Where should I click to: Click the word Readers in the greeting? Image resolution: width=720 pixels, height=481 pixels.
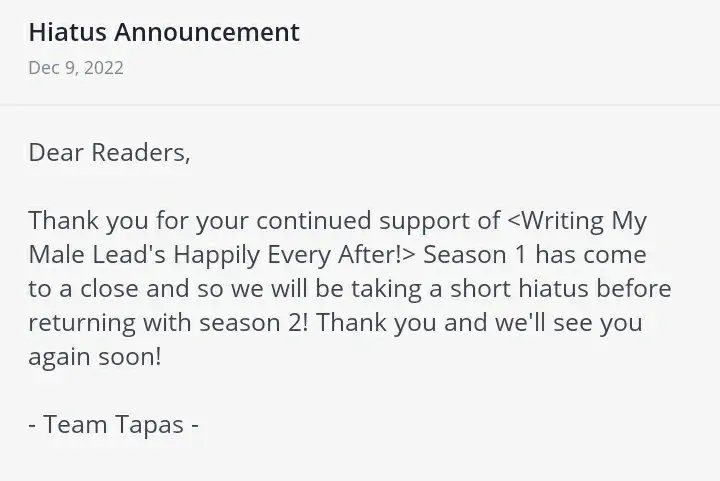(x=140, y=152)
